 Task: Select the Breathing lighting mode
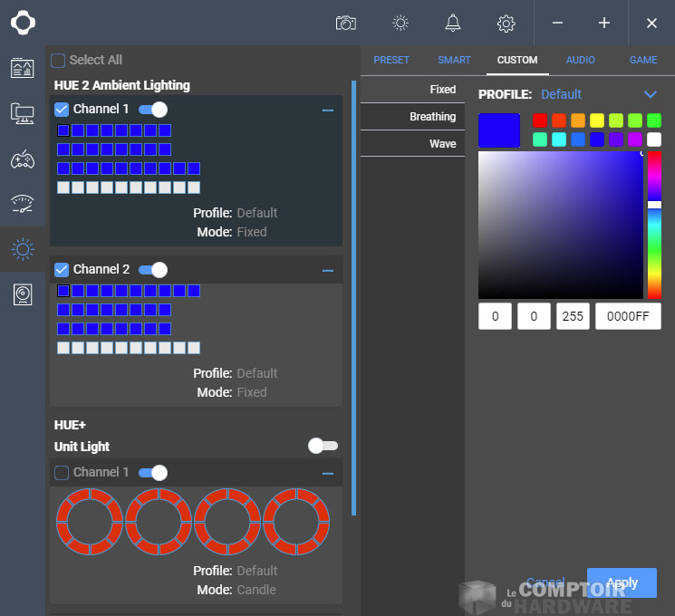coord(432,117)
